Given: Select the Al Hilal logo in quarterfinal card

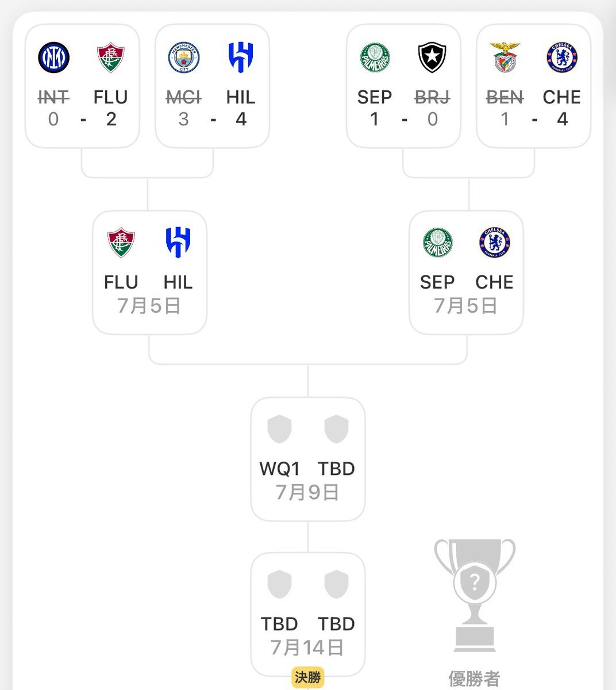Looking at the screenshot, I should pyautogui.click(x=178, y=243).
